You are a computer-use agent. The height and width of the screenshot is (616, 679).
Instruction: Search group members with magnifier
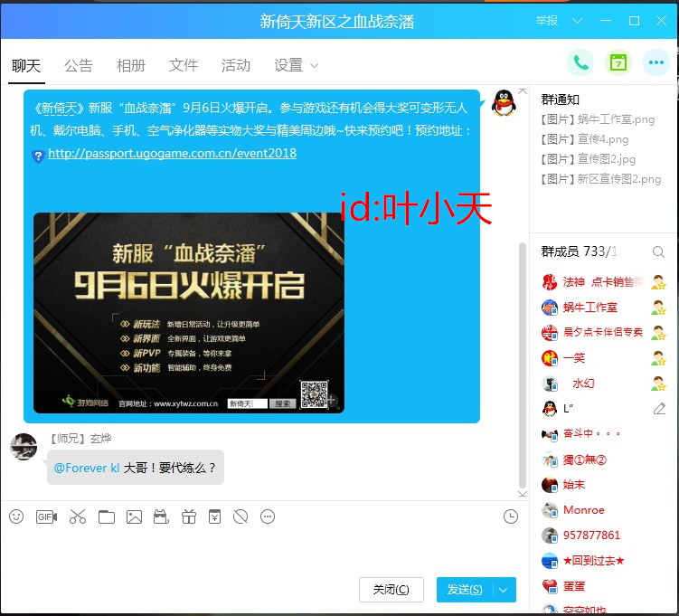coord(658,251)
